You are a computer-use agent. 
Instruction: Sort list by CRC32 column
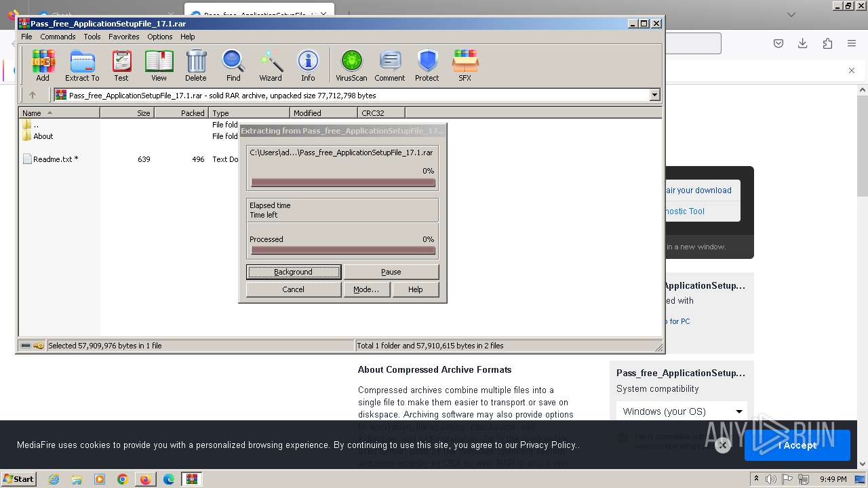[x=381, y=113]
